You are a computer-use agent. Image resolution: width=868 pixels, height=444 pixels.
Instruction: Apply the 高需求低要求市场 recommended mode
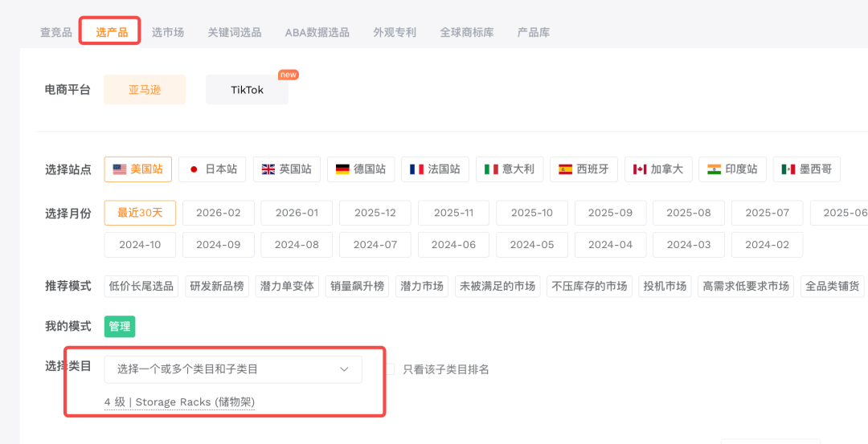point(746,287)
